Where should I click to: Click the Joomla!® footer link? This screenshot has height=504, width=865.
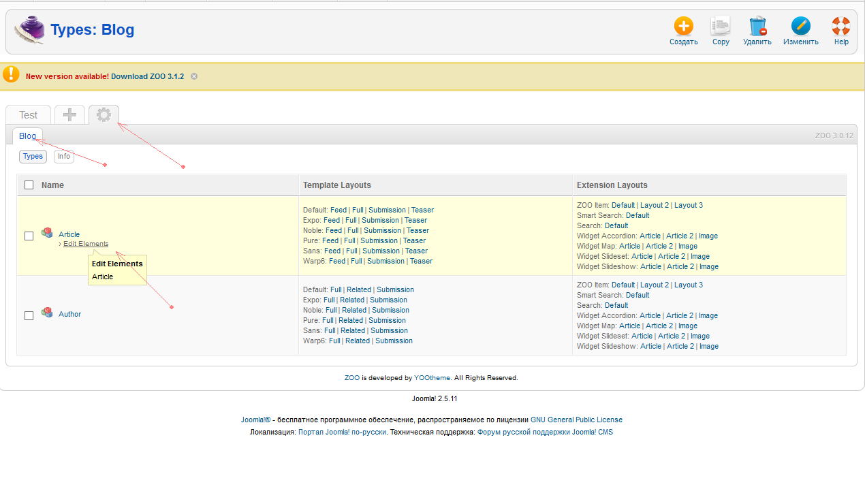coord(255,420)
